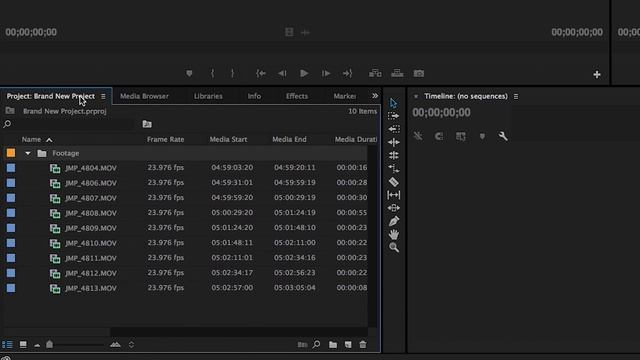Adjust the thumbnail zoom slider handle

click(49, 345)
